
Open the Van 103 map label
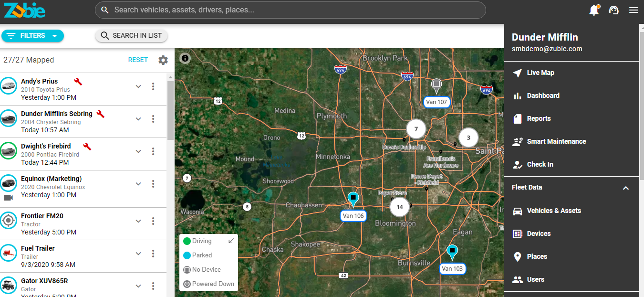point(452,269)
